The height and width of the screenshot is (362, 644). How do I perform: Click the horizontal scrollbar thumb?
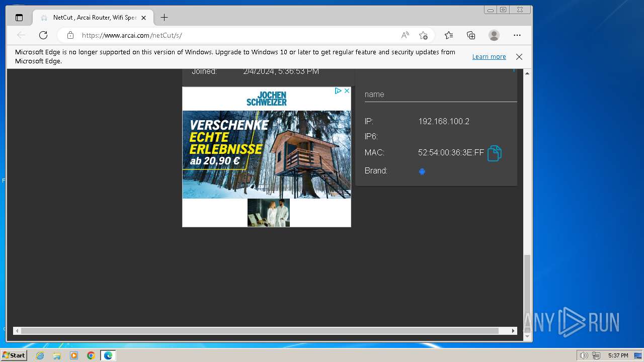(x=260, y=331)
